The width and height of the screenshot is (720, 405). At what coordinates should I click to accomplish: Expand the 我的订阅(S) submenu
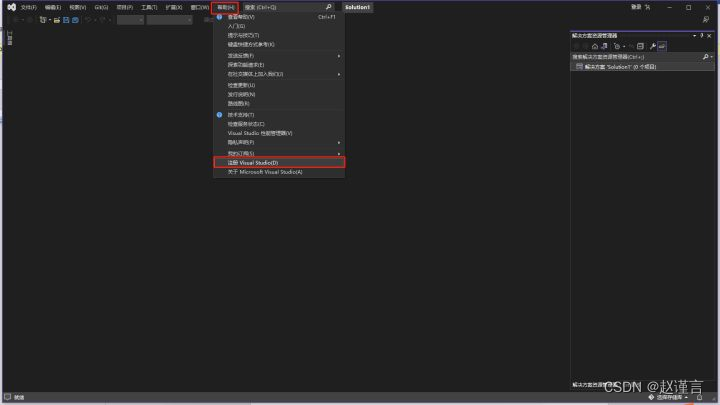279,153
